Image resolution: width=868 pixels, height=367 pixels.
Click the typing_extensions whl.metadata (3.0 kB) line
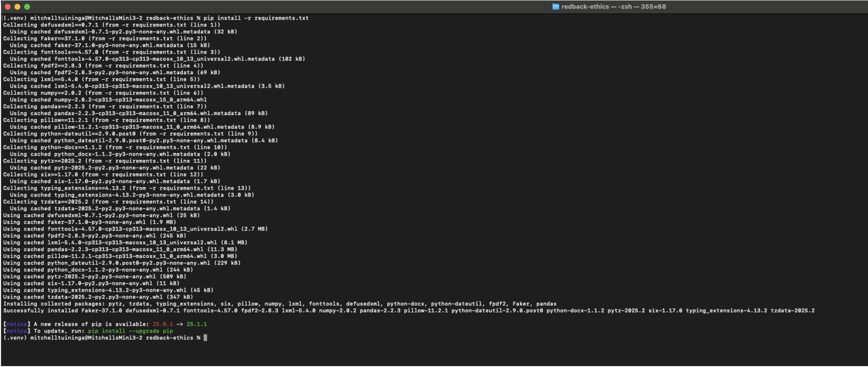coord(132,195)
